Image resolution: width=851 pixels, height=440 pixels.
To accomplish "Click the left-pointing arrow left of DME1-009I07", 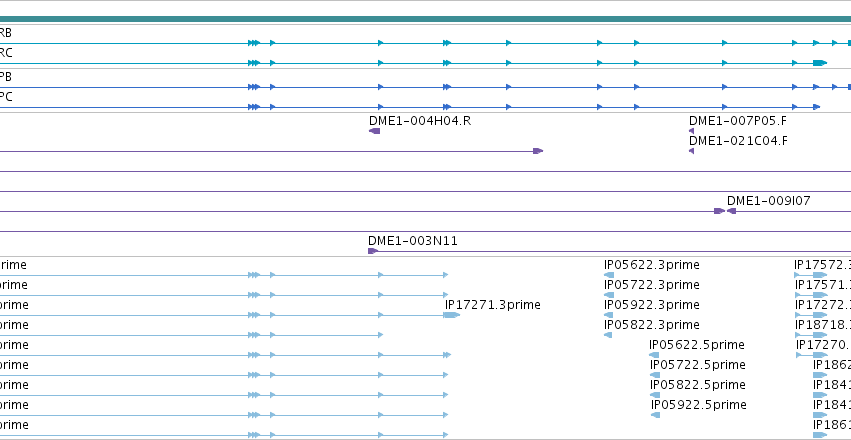I will [732, 211].
